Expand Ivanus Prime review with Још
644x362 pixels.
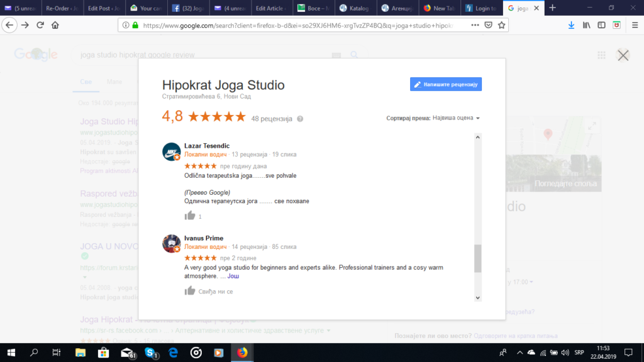[x=233, y=276]
